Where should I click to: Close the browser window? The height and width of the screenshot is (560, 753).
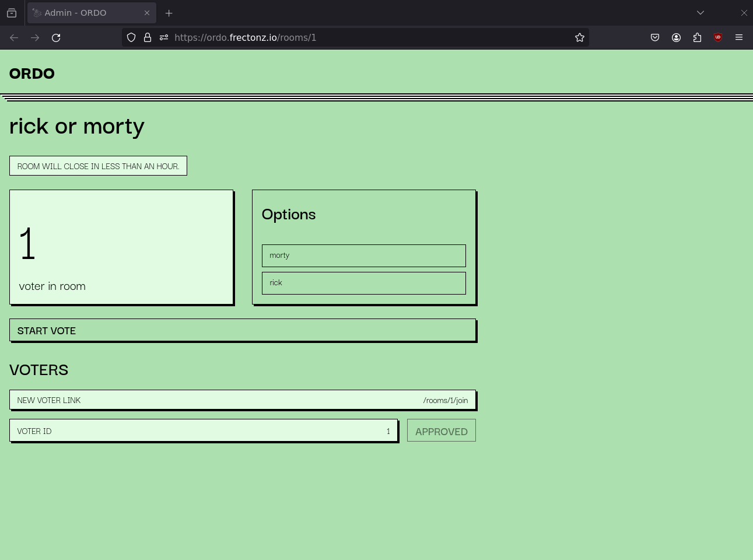click(x=744, y=13)
